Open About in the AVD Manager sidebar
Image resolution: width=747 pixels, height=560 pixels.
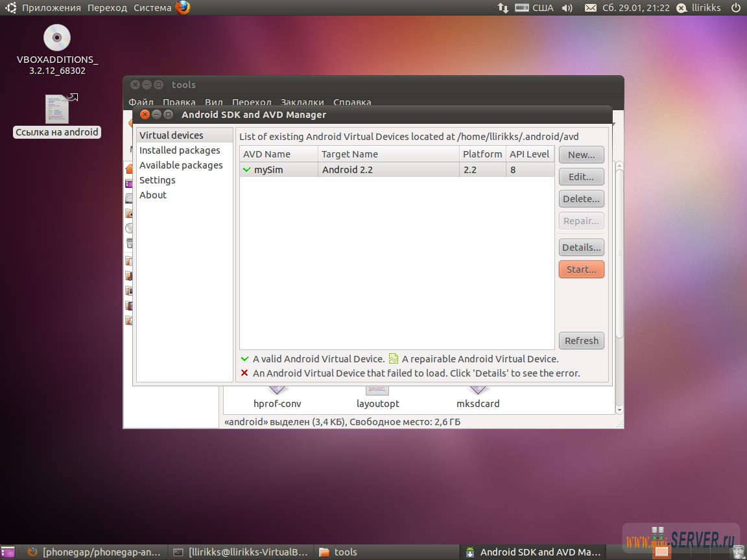coord(185,194)
